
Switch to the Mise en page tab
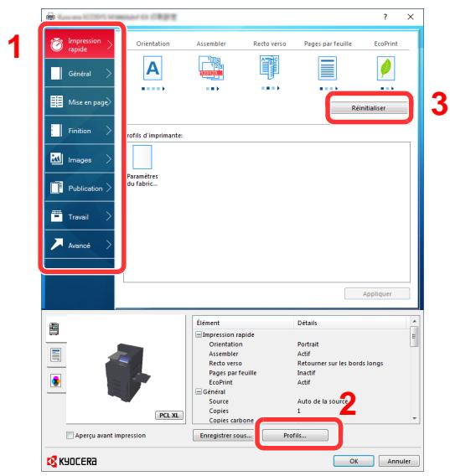80,101
